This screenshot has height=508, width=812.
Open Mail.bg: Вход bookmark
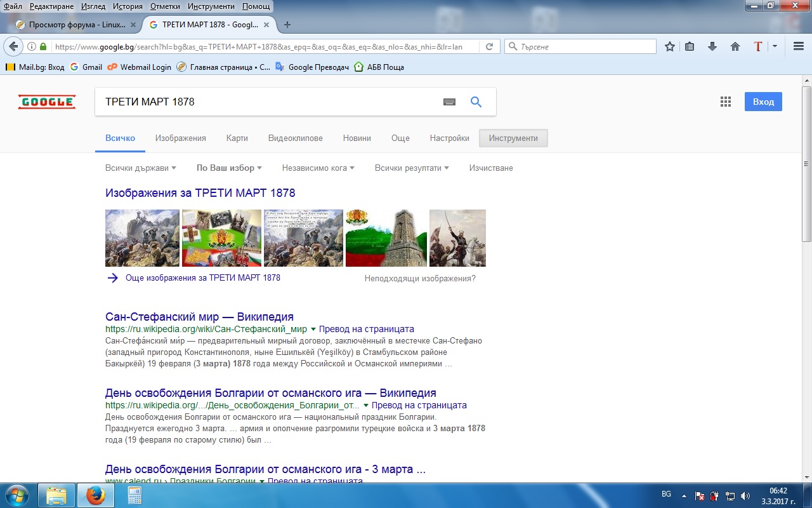tap(35, 67)
